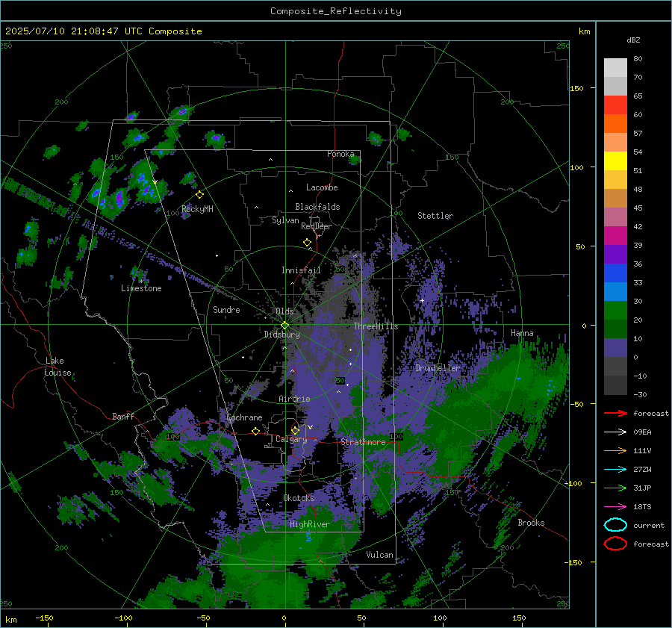Pick the slate purple 0–10 dBZ swatch
This screenshot has height=628, width=672.
click(x=615, y=348)
